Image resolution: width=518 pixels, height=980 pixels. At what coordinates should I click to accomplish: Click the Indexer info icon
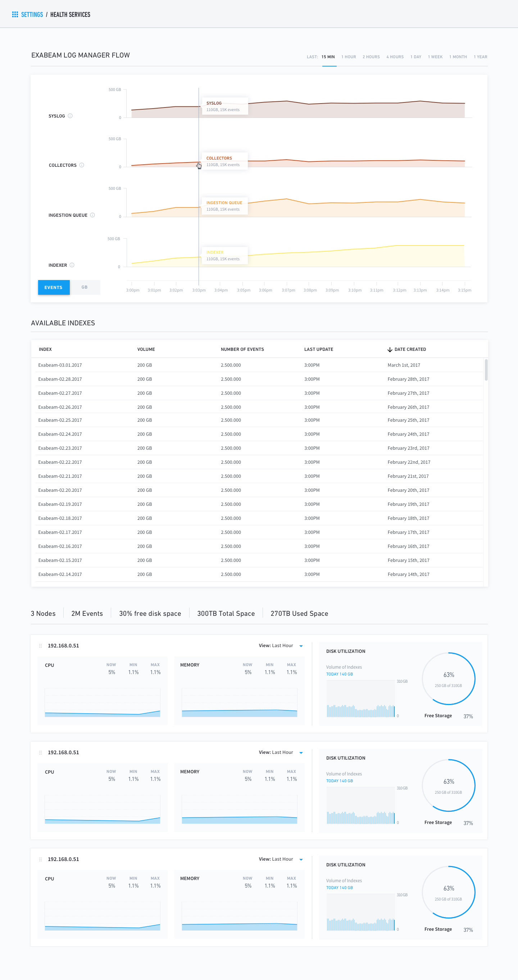coord(72,265)
